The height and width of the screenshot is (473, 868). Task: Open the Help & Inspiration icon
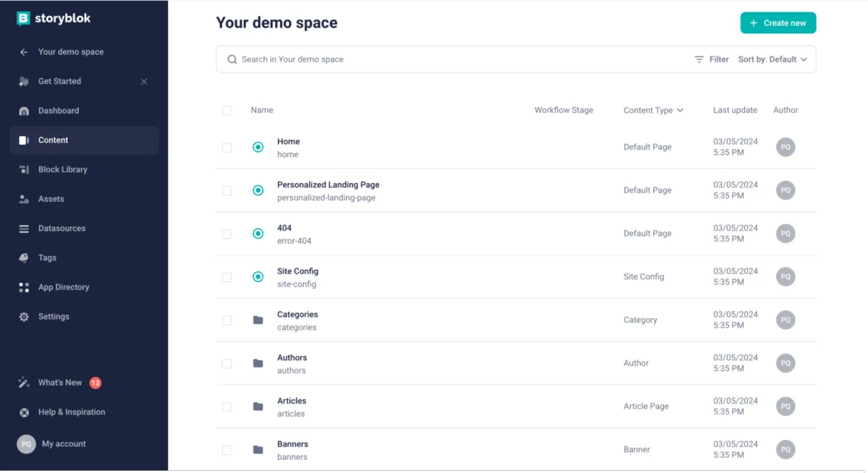click(24, 412)
